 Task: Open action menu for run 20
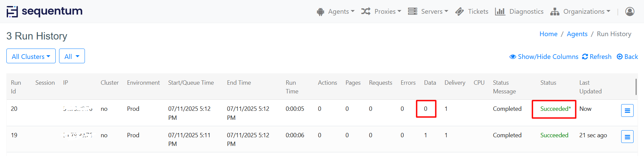(x=627, y=110)
